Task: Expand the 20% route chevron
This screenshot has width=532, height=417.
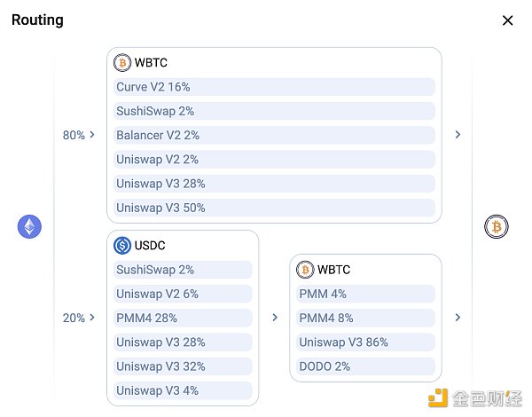Action: tap(92, 318)
